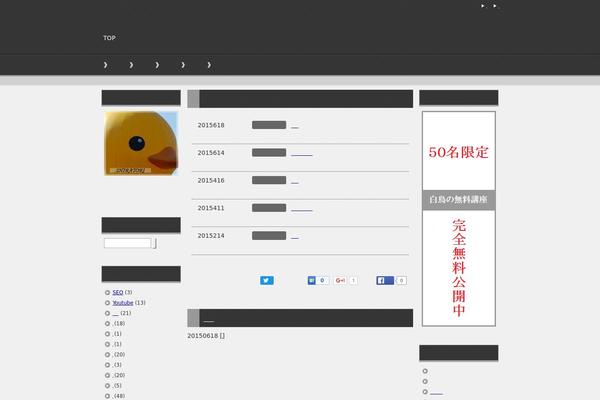
Task: Open the Youtube category link
Action: coord(123,303)
